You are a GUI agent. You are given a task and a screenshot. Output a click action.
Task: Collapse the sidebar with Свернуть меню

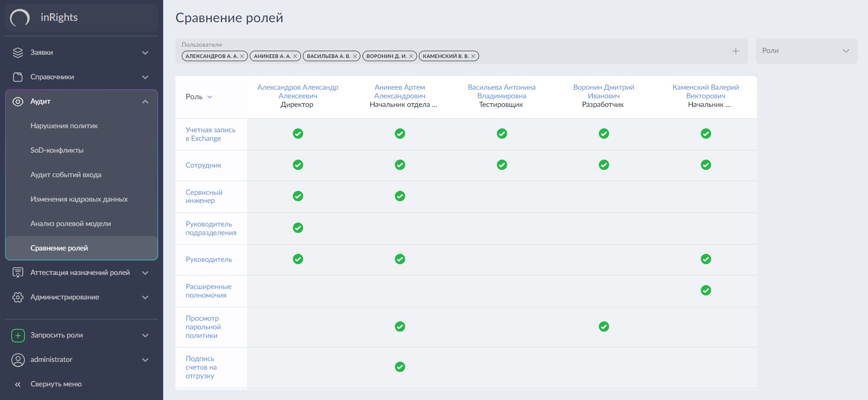pos(56,384)
